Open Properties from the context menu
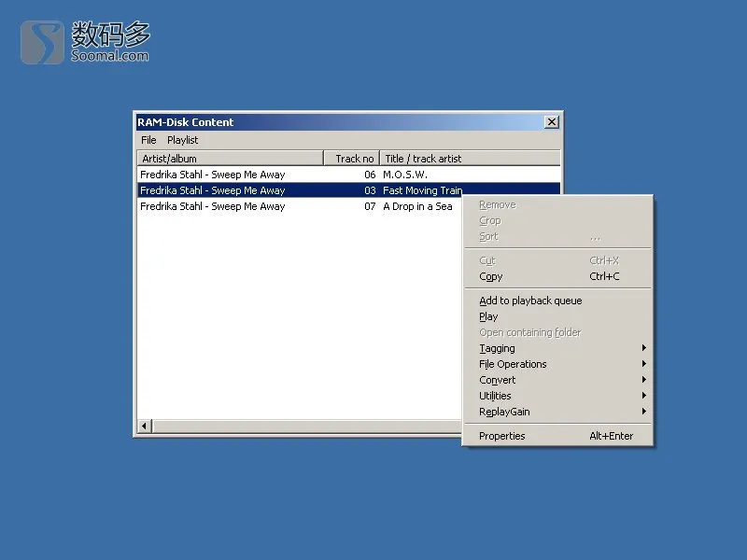 [557, 436]
